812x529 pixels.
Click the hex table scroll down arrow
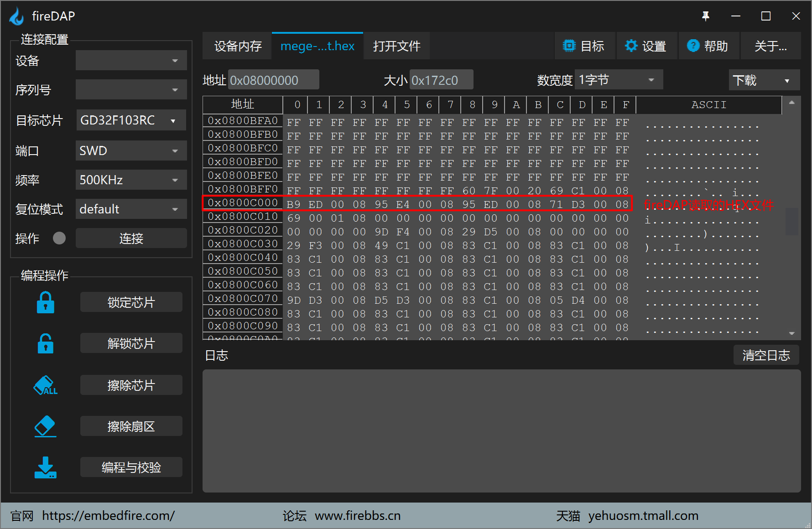(x=792, y=333)
